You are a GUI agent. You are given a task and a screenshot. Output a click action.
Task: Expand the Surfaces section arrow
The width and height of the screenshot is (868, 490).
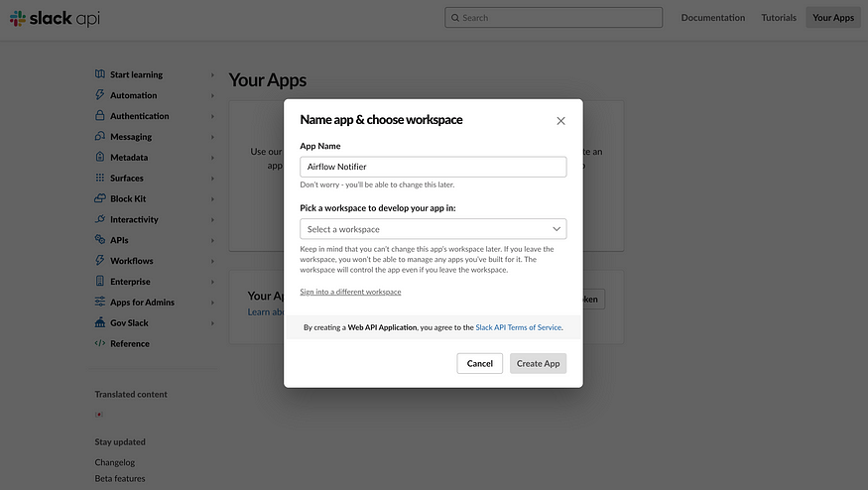(x=212, y=179)
